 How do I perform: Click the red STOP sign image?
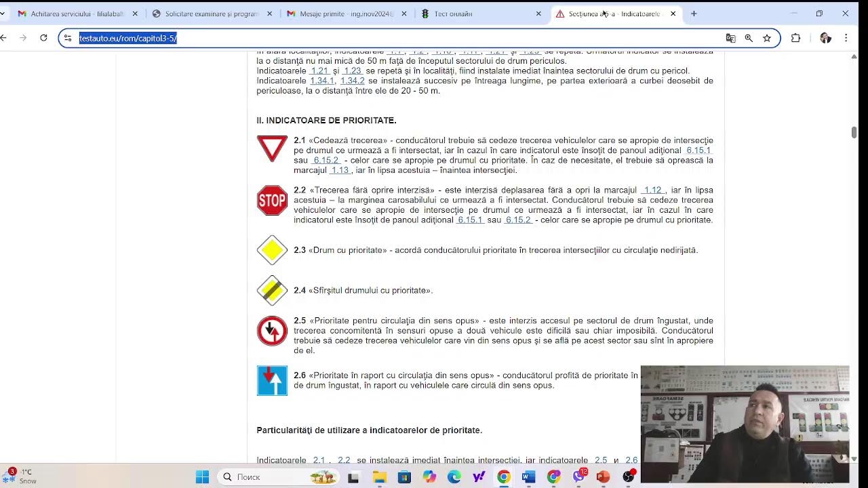coord(272,201)
